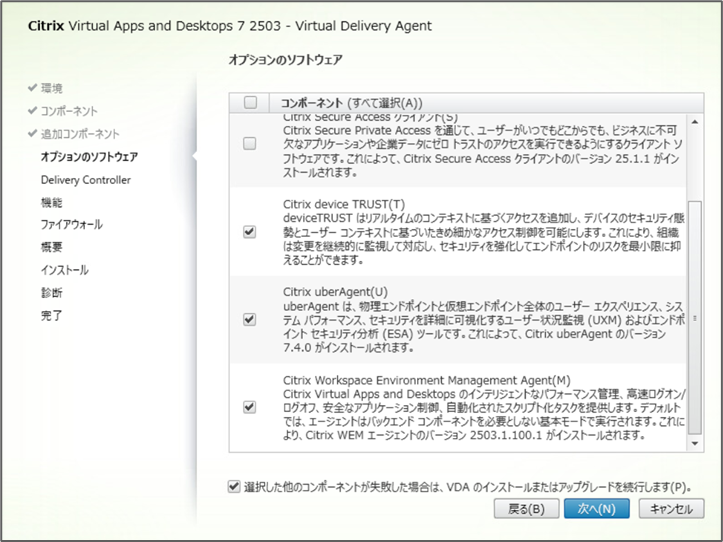Toggle the select-all components checkbox

250,102
